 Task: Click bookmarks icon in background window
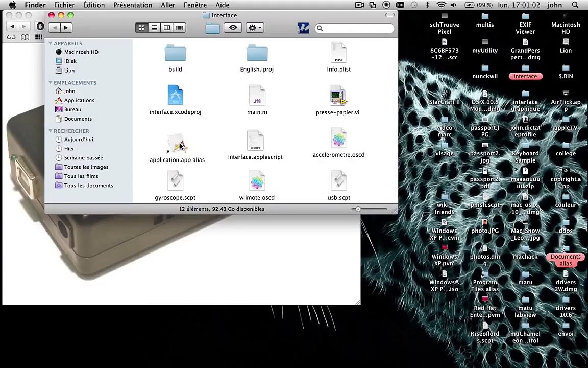click(24, 37)
